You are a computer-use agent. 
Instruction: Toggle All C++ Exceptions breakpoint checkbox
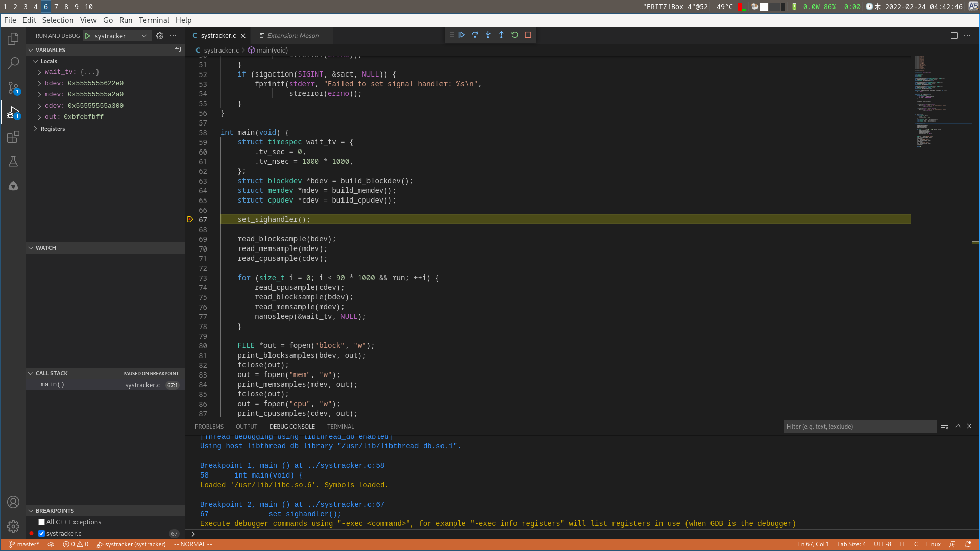pos(42,522)
